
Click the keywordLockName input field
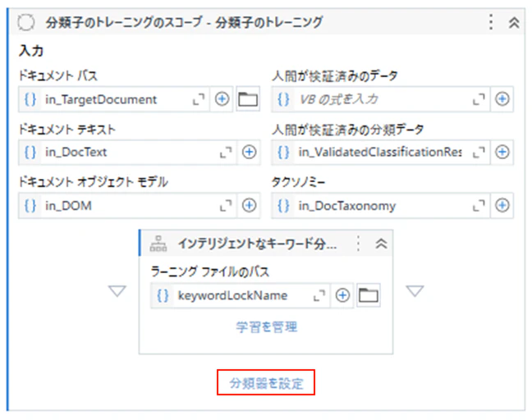point(241,295)
